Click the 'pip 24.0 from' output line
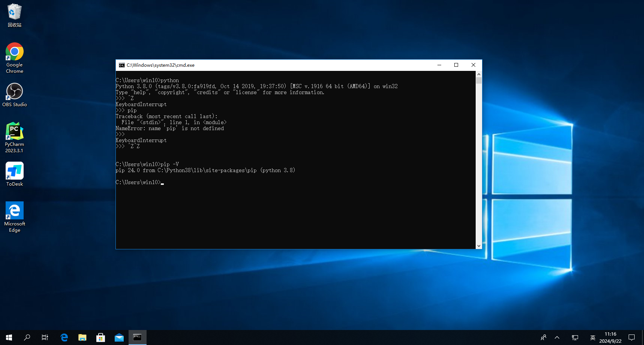 (205, 170)
